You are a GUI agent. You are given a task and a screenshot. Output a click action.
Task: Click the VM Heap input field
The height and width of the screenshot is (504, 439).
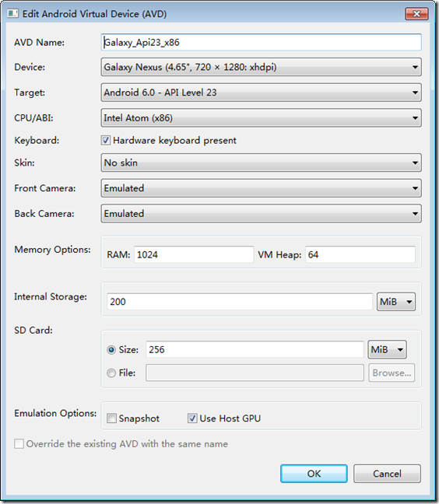pos(360,254)
